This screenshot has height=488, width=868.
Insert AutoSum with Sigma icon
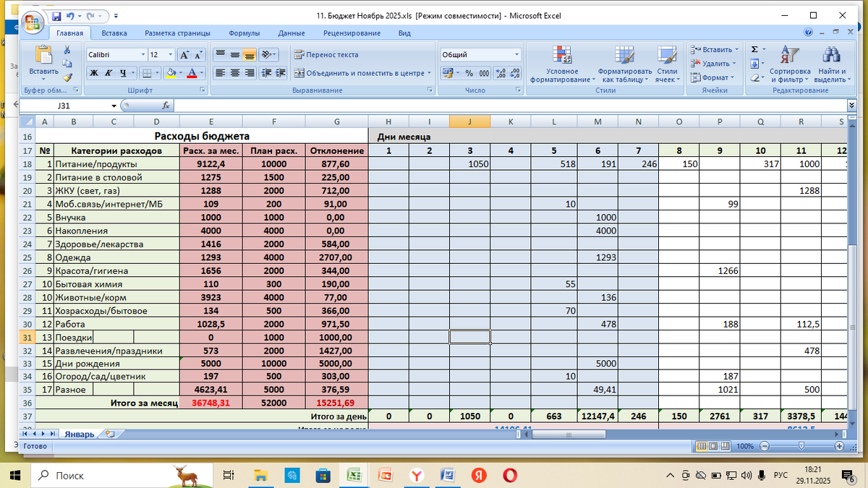coord(754,50)
